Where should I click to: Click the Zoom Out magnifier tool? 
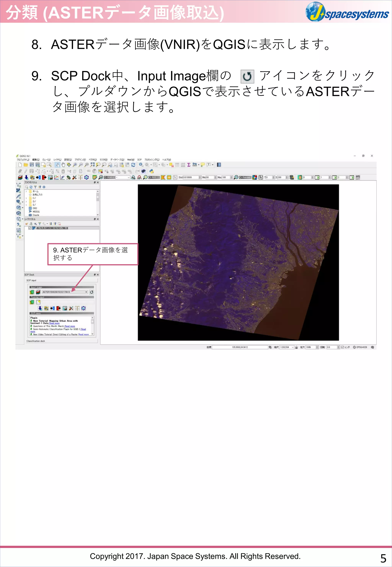point(81,165)
